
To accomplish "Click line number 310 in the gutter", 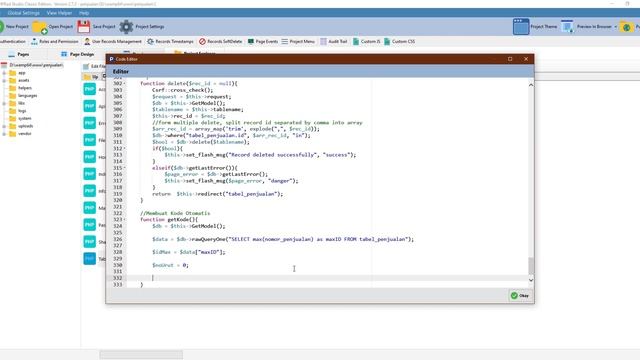I will [118, 136].
